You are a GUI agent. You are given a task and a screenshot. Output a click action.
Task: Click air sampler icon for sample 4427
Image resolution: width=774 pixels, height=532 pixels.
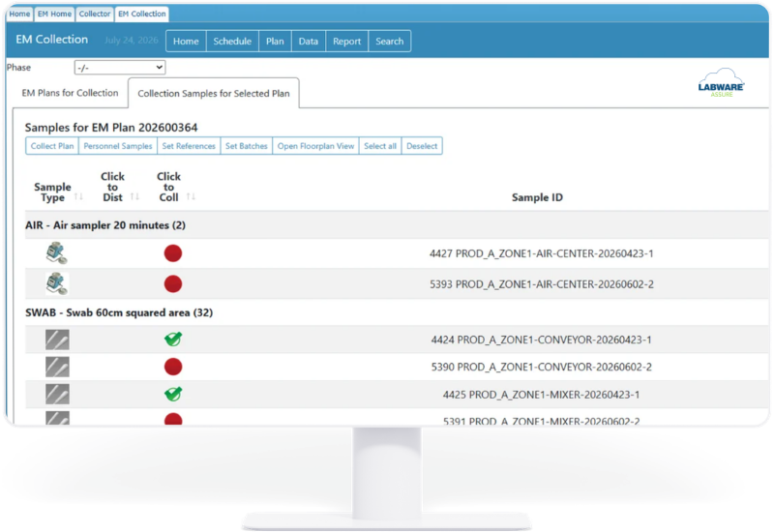57,253
